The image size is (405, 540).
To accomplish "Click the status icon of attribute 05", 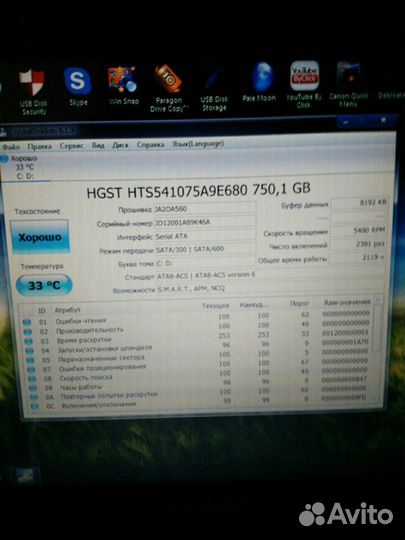I will click(30, 360).
